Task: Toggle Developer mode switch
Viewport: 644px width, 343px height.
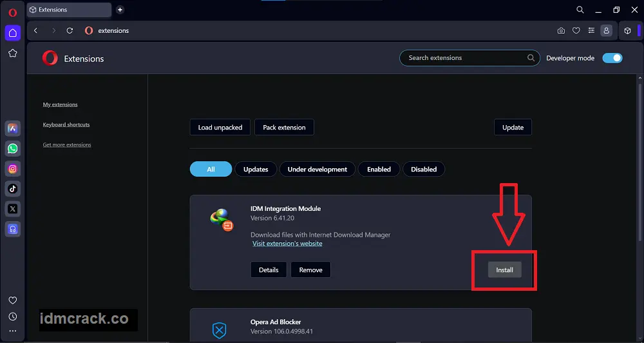Action: [612, 58]
